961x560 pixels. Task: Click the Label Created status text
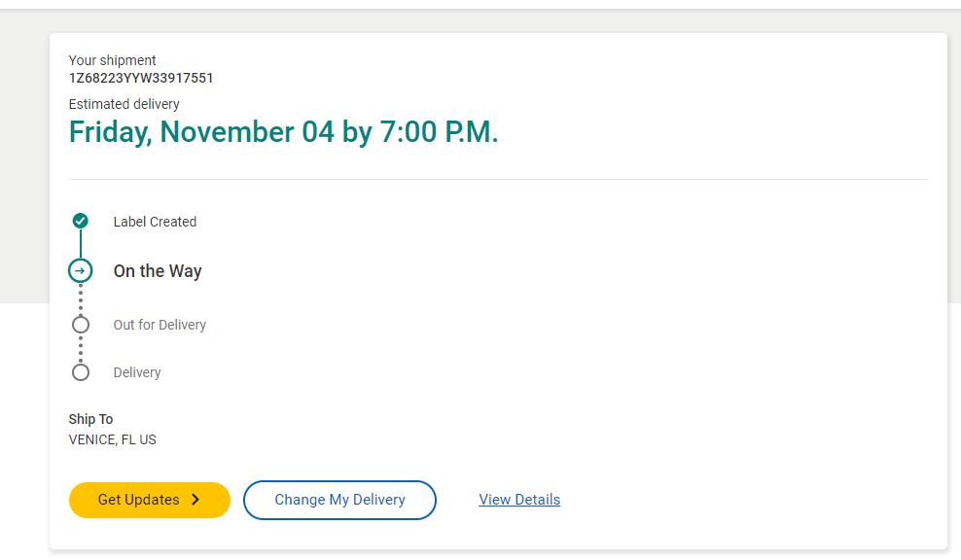point(155,222)
